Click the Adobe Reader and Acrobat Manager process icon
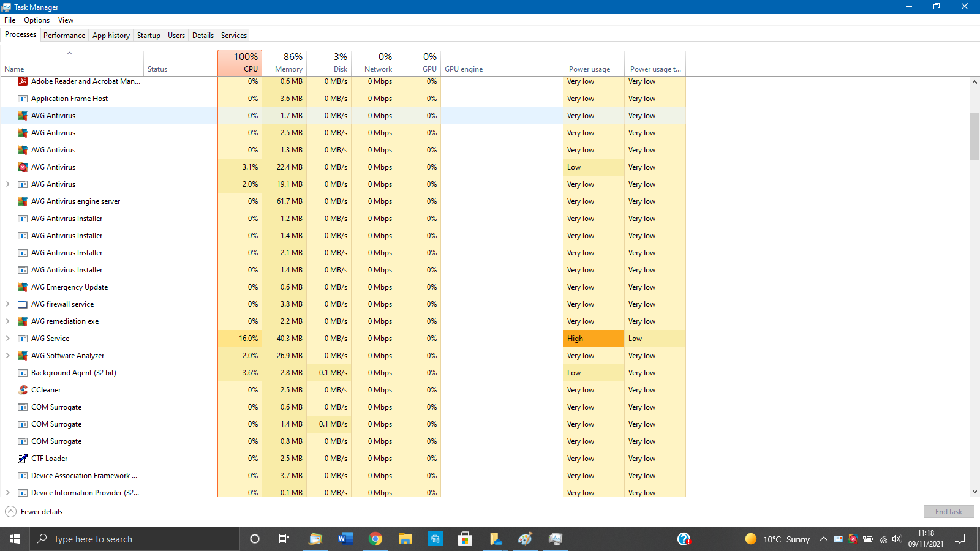Image resolution: width=980 pixels, height=551 pixels. 23,81
